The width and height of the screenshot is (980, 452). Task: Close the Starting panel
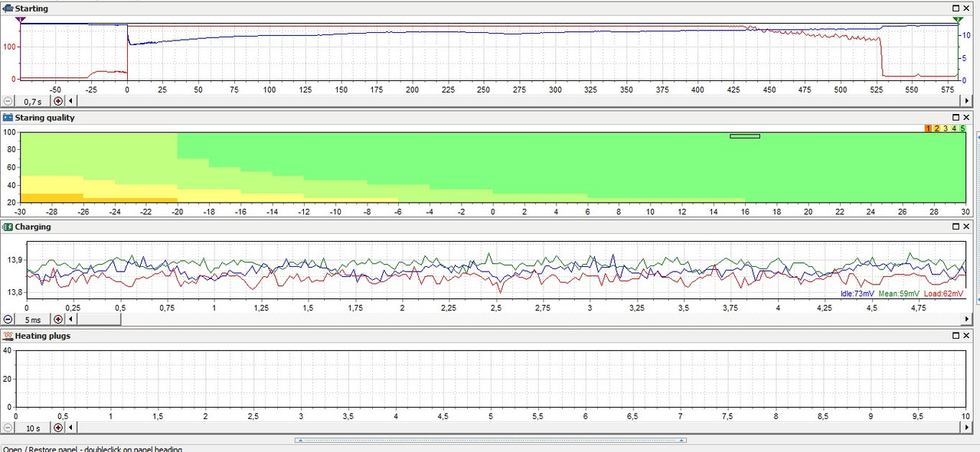966,8
